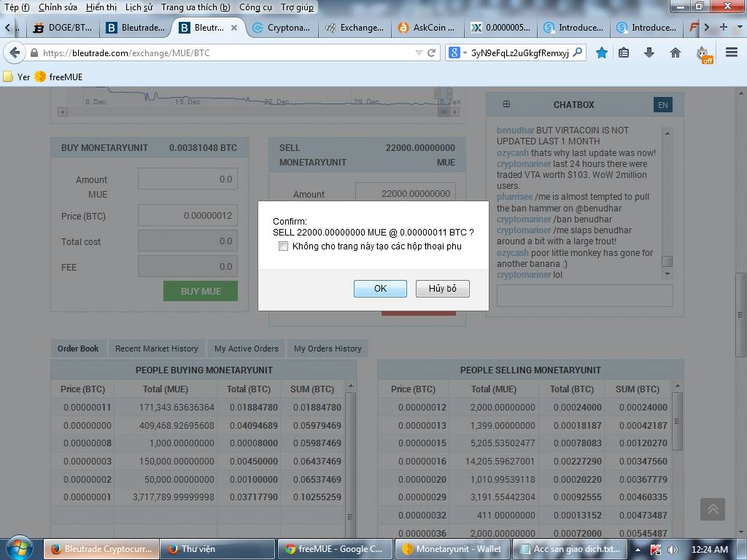This screenshot has height=560, width=747.
Task: Open a new tab with plus icon
Action: [723, 27]
